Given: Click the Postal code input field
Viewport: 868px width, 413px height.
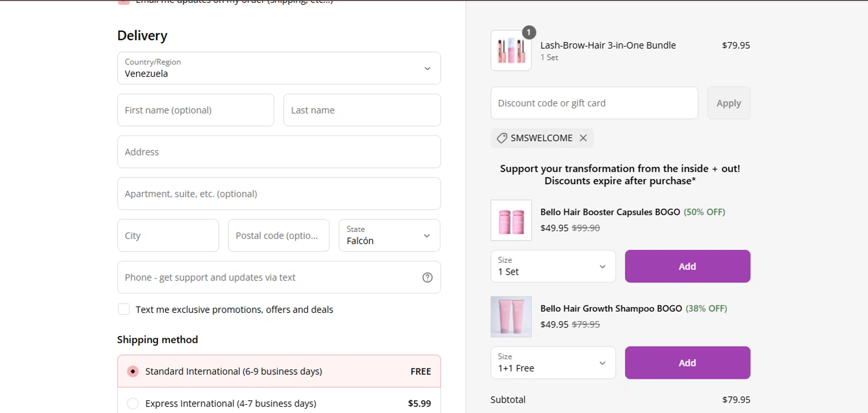Looking at the screenshot, I should 279,235.
